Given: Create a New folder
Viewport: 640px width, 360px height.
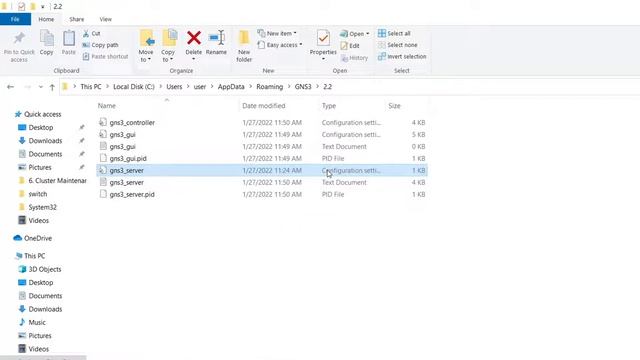Looking at the screenshot, I should 244,46.
